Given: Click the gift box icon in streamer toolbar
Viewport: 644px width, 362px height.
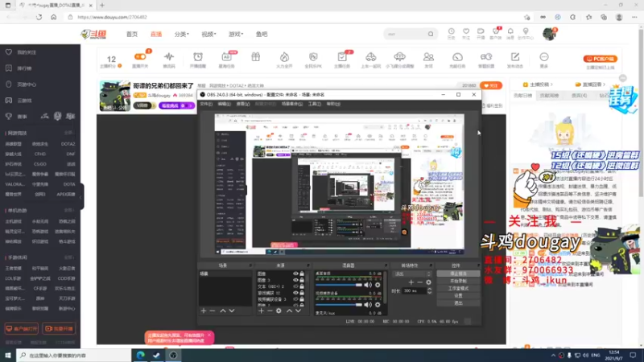Looking at the screenshot, I should click(255, 56).
